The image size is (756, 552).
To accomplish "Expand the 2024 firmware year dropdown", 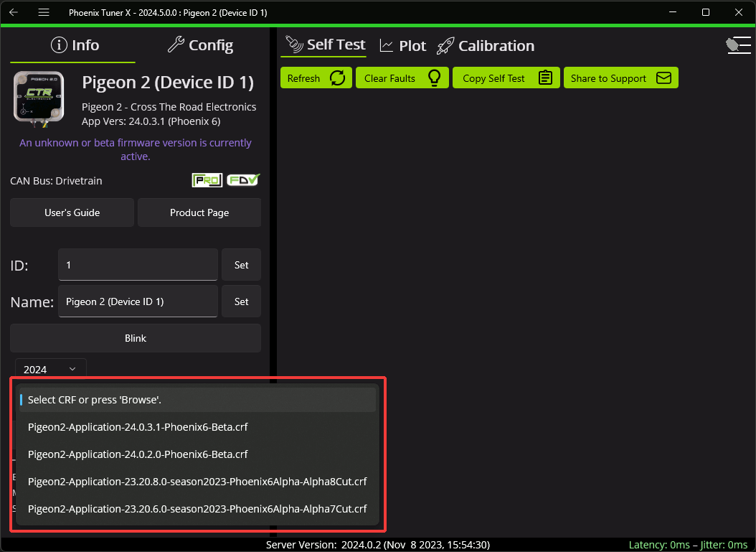I will 51,369.
